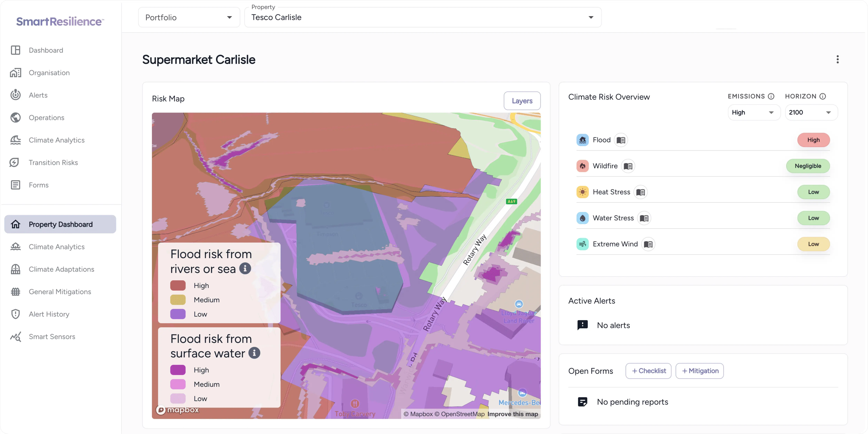Viewport: 868px width, 434px height.
Task: Open Alert History menu item
Action: (x=49, y=314)
